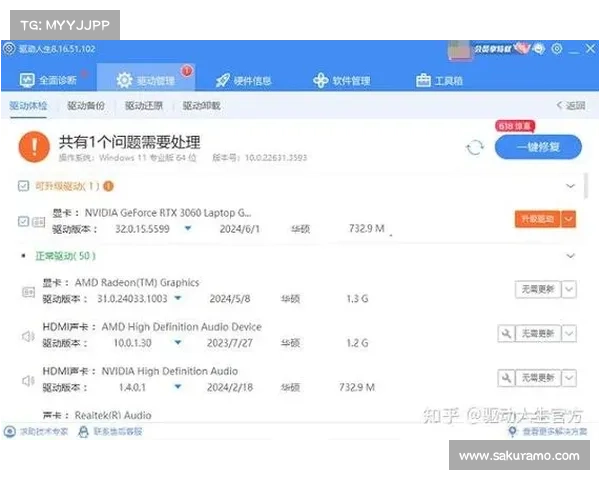Click the 一键修复 button
This screenshot has width=600, height=480.
click(538, 147)
